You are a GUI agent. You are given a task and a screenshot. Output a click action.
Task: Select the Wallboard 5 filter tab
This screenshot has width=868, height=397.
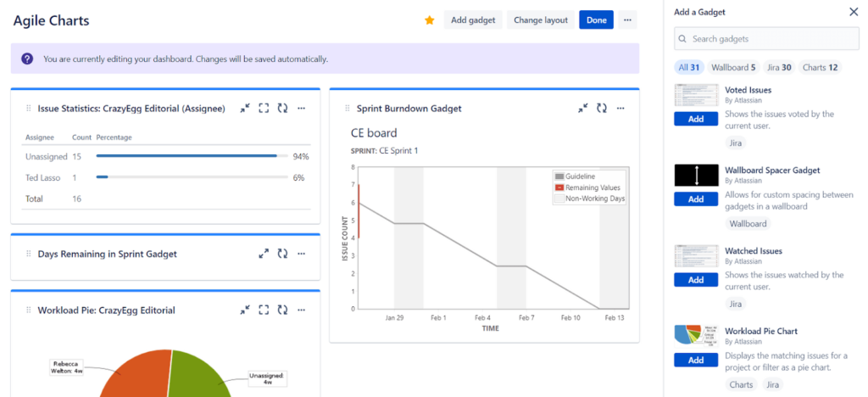733,68
